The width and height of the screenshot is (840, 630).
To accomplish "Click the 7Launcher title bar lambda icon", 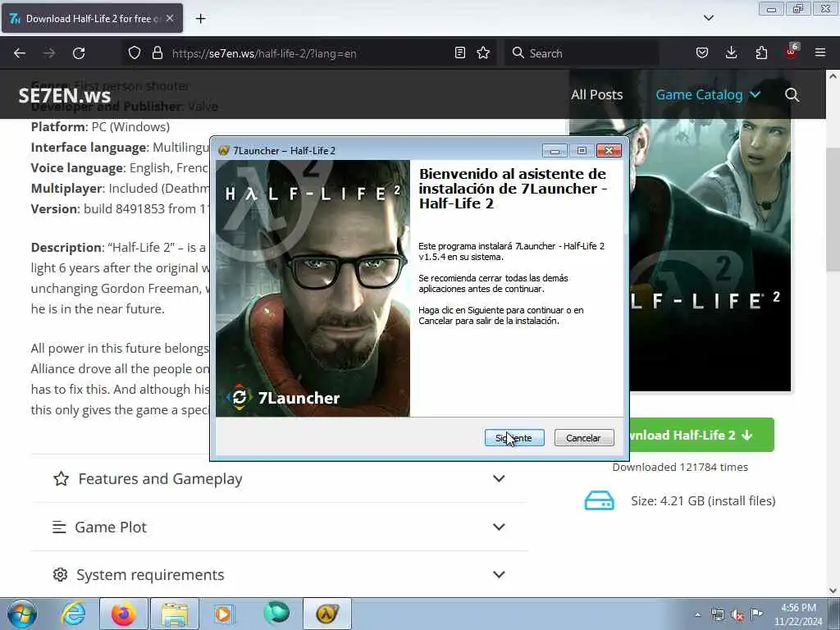I will (x=224, y=151).
